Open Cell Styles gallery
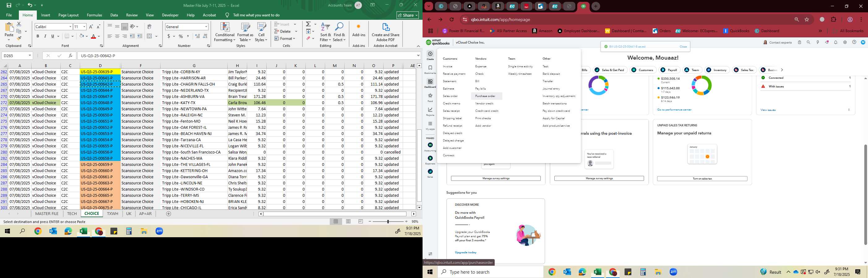Viewport: 868px width, 278px height. coord(261,32)
